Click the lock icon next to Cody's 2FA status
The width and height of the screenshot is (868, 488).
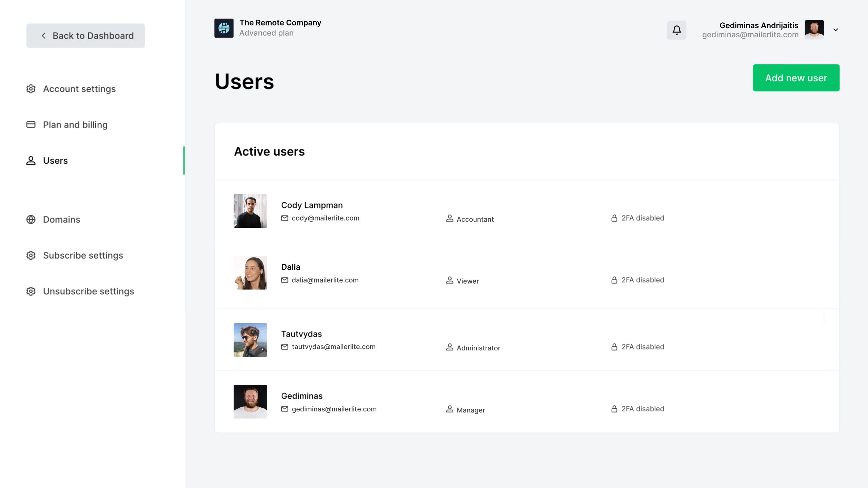(614, 218)
